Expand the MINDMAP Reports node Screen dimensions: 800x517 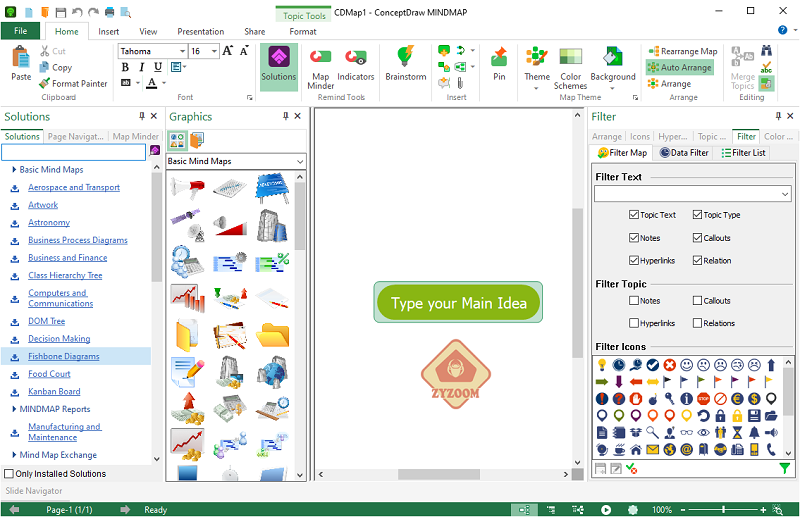coord(14,409)
